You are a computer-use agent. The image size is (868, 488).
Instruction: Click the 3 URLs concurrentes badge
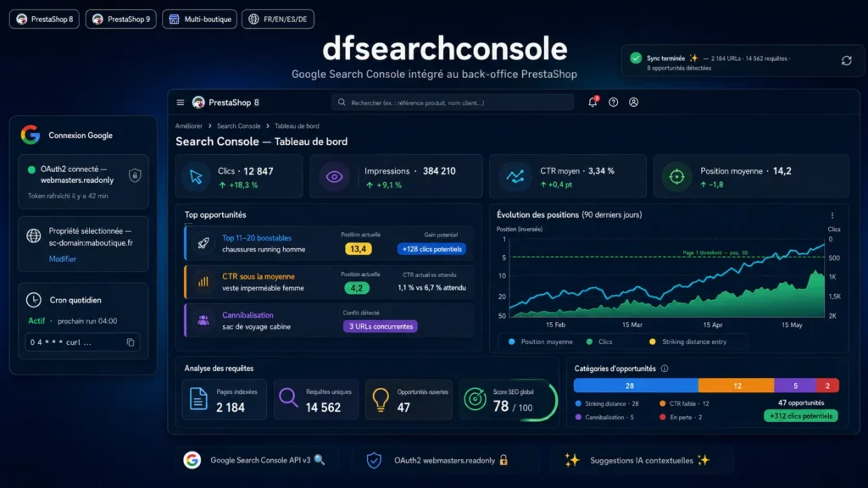[381, 326]
